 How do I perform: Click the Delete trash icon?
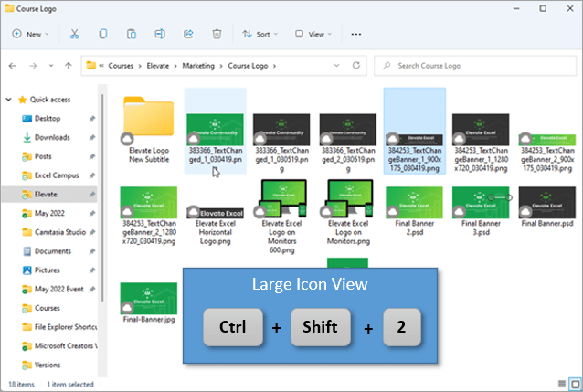tap(217, 34)
